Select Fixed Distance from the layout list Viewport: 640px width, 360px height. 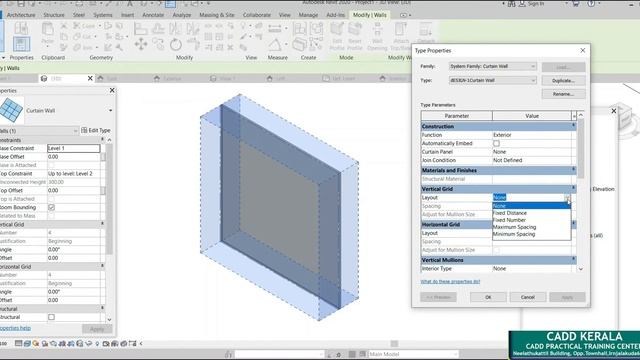pyautogui.click(x=510, y=213)
